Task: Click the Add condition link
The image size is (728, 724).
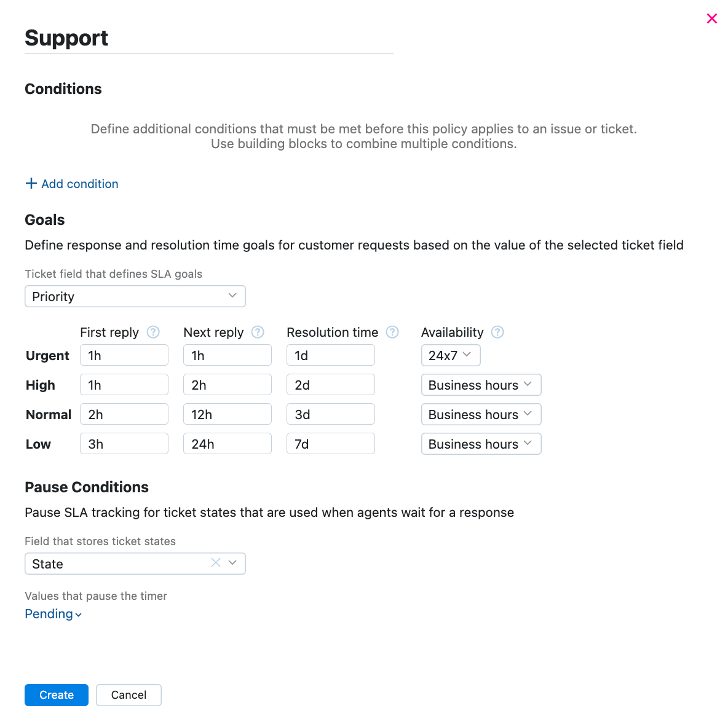Action: [79, 183]
